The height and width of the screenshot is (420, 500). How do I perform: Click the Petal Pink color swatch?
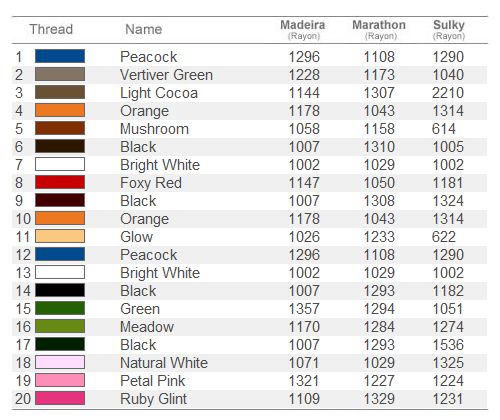[x=60, y=380]
